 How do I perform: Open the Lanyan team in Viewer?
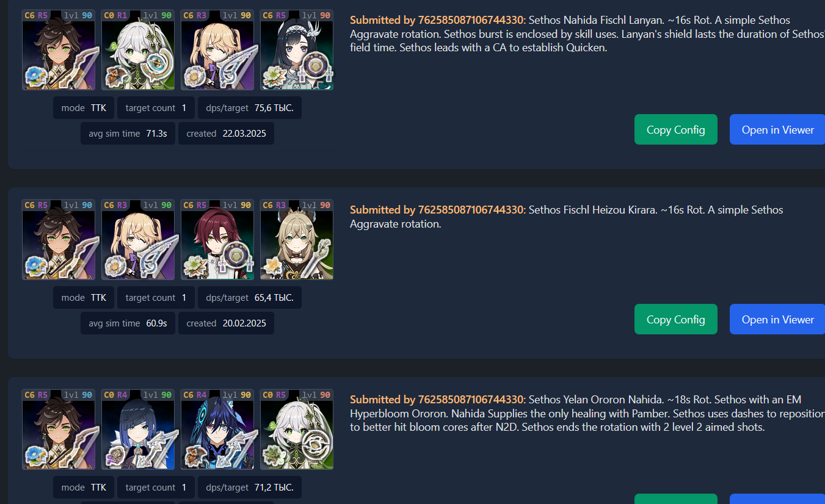(x=777, y=129)
